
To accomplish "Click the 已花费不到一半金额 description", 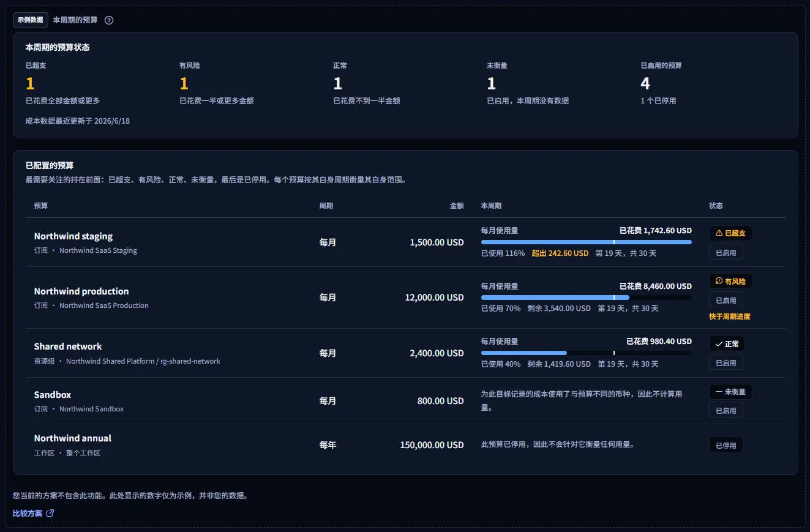I will click(x=367, y=101).
